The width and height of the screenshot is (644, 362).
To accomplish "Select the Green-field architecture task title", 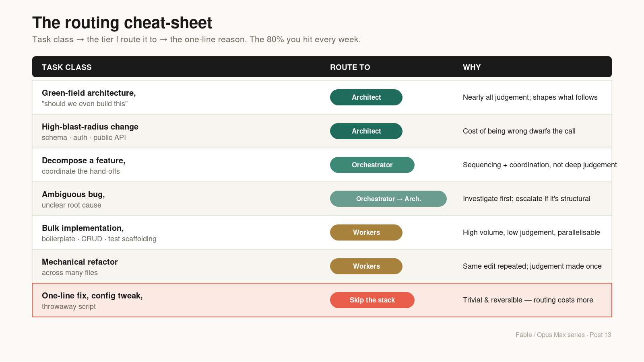I will pos(89,93).
